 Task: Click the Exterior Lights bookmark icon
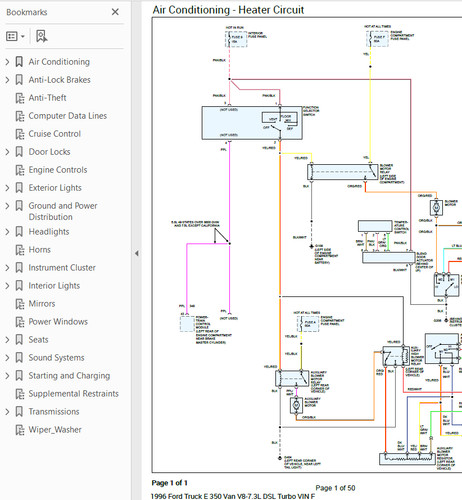tap(19, 188)
